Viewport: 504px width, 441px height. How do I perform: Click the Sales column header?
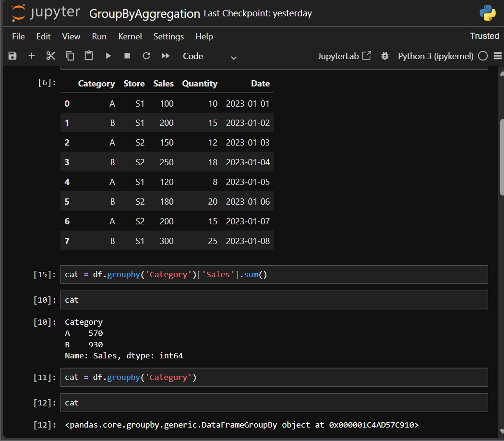coord(163,84)
